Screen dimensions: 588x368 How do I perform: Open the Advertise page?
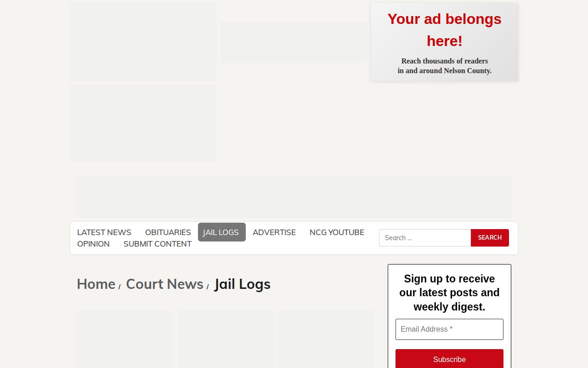tap(274, 232)
